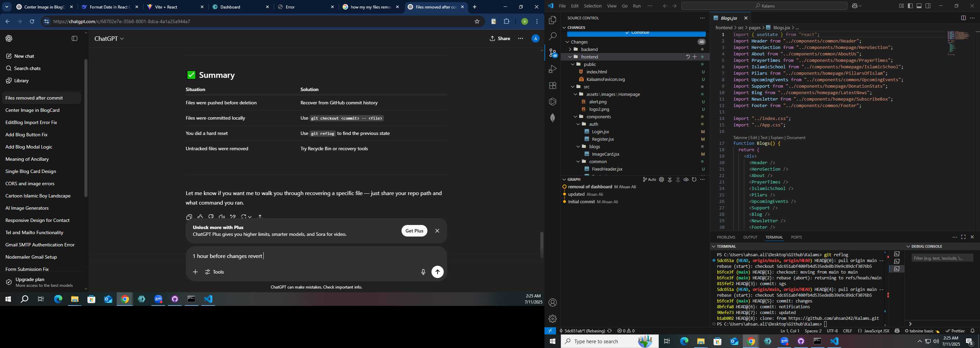The height and width of the screenshot is (348, 980).
Task: Give thumbs down to ChatGPT response
Action: (x=211, y=217)
